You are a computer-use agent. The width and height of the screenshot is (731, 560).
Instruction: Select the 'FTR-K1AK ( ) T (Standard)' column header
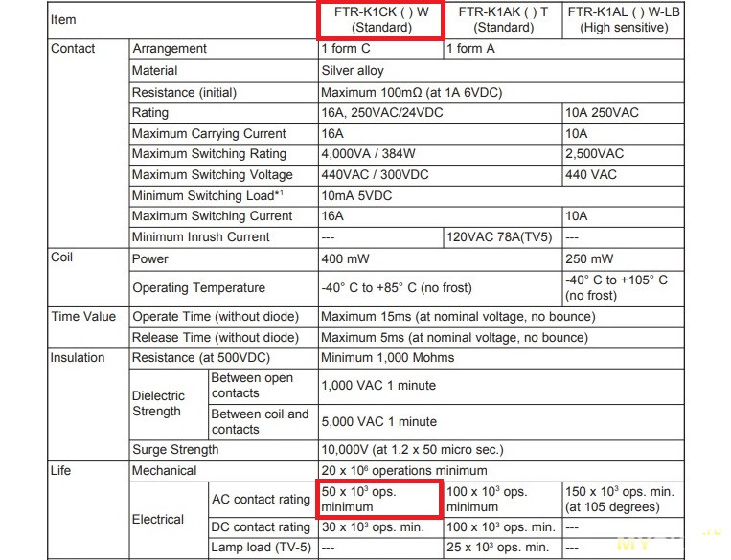[x=503, y=20]
